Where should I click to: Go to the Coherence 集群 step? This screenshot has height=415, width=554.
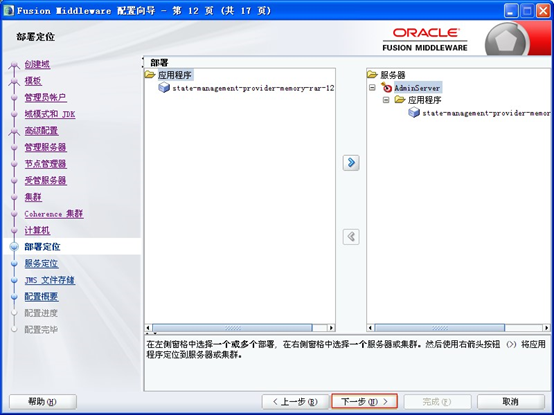click(54, 214)
